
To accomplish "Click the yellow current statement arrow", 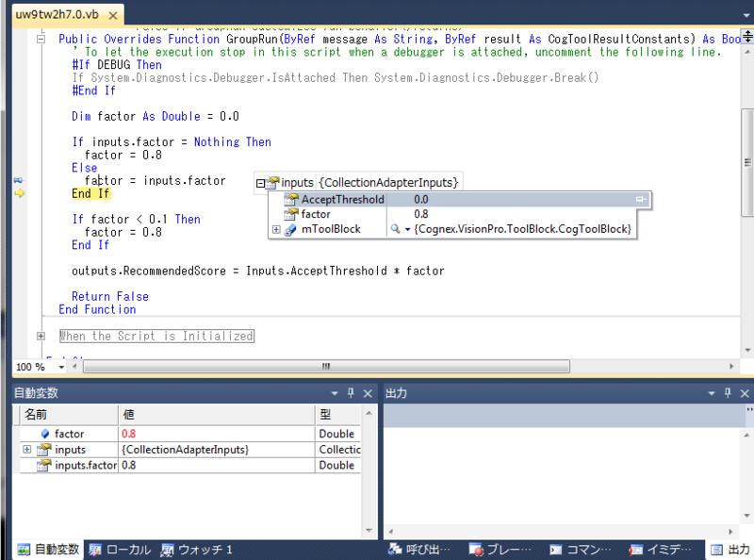I will 19,193.
